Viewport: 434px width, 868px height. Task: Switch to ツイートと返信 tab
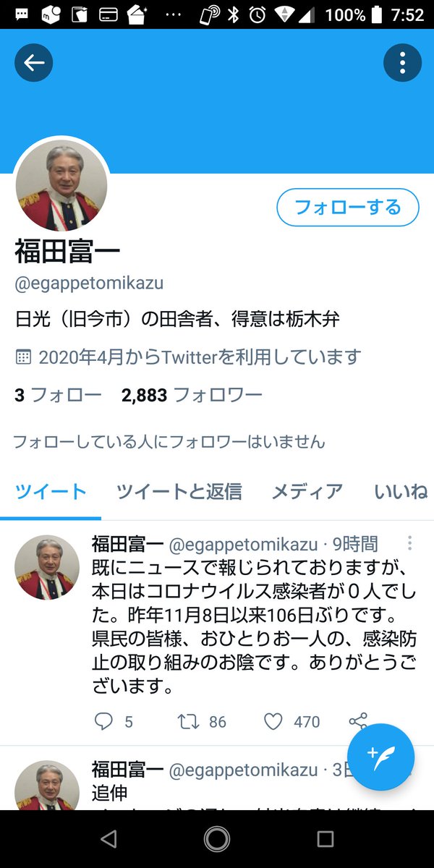coord(179,492)
